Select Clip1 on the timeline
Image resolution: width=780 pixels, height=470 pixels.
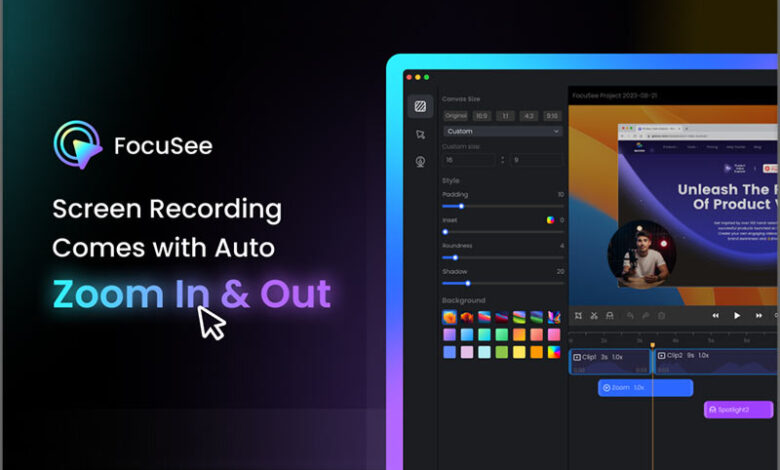coord(610,362)
